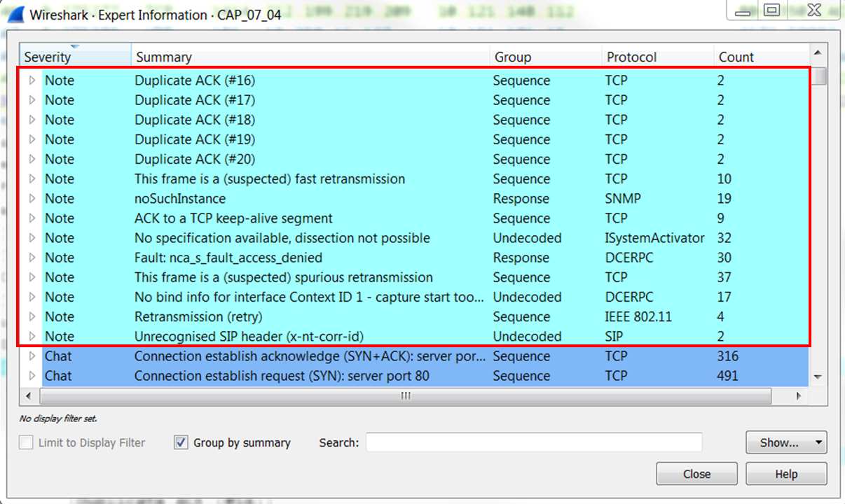Select 'Fault: nca_s_fault_access_denied' summary
845x504 pixels.
228,258
